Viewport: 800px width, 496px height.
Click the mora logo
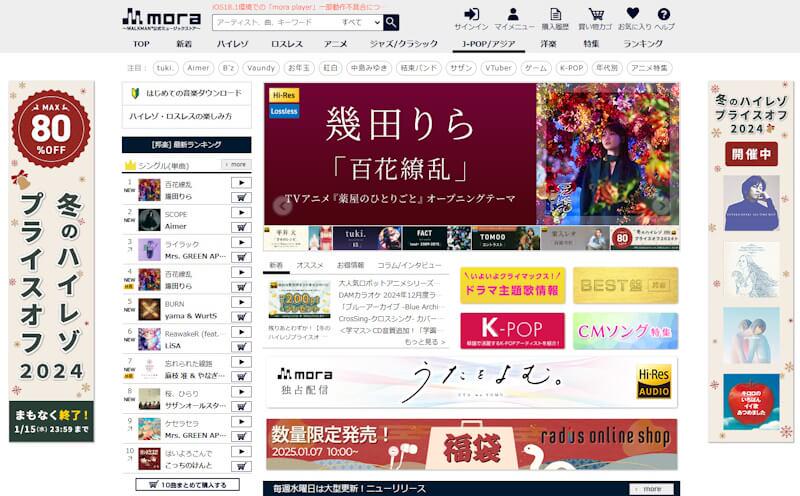[161, 20]
